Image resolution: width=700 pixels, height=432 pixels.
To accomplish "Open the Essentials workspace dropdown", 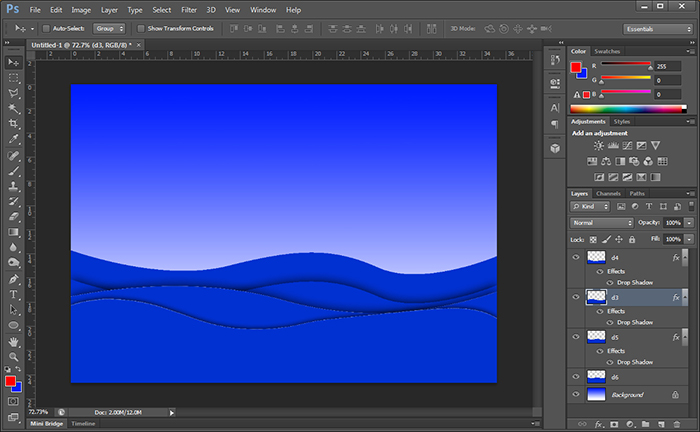I will click(x=656, y=29).
